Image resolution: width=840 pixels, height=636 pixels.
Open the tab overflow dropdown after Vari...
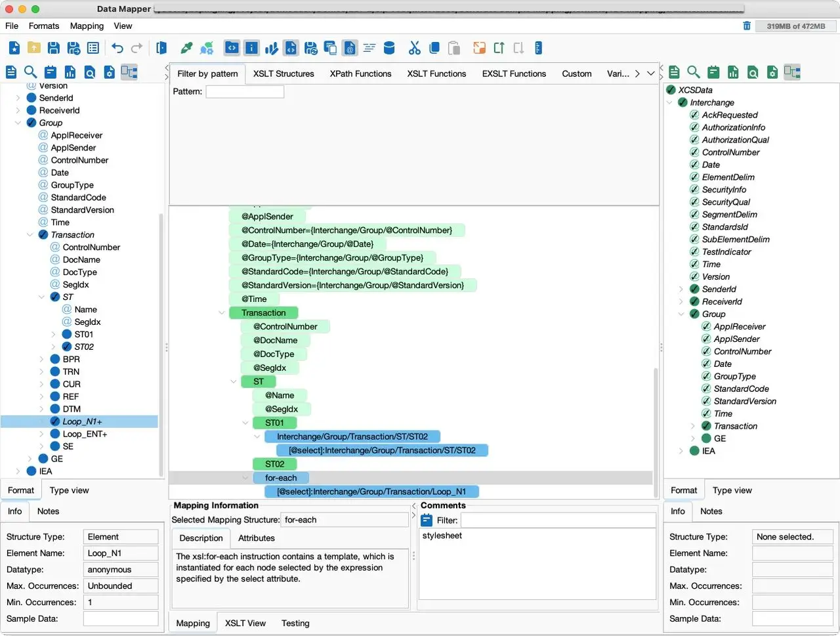651,74
